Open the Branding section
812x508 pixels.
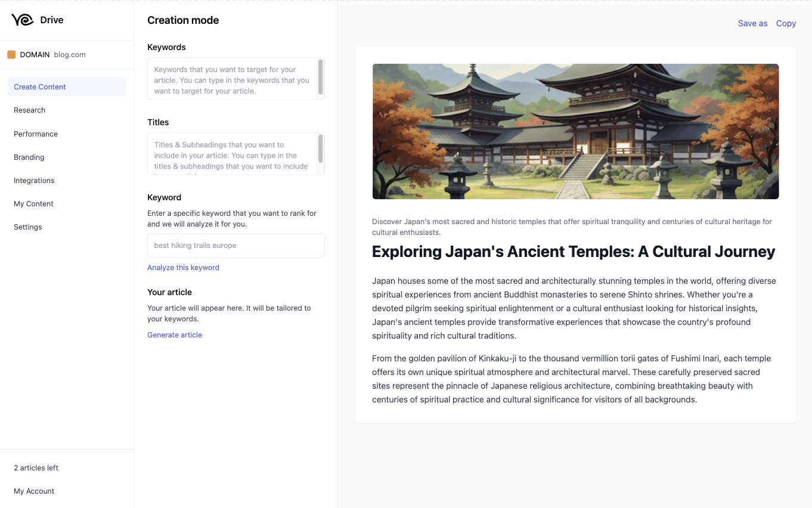(29, 157)
